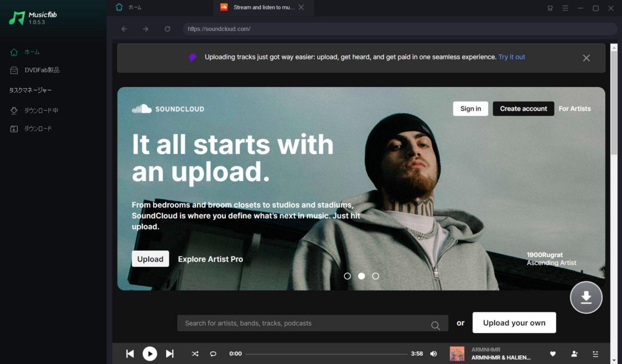Toggle shuffle in the player bar
This screenshot has width=622, height=364.
click(x=195, y=354)
